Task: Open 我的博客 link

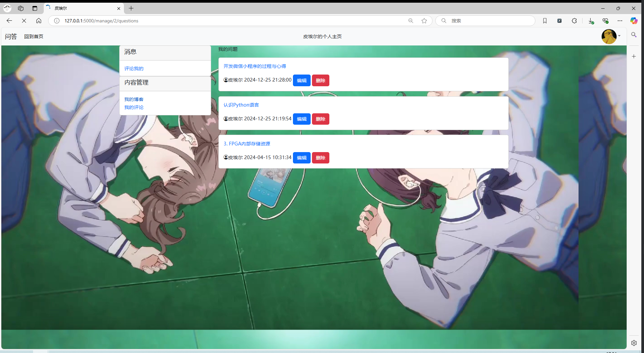Action: point(134,99)
